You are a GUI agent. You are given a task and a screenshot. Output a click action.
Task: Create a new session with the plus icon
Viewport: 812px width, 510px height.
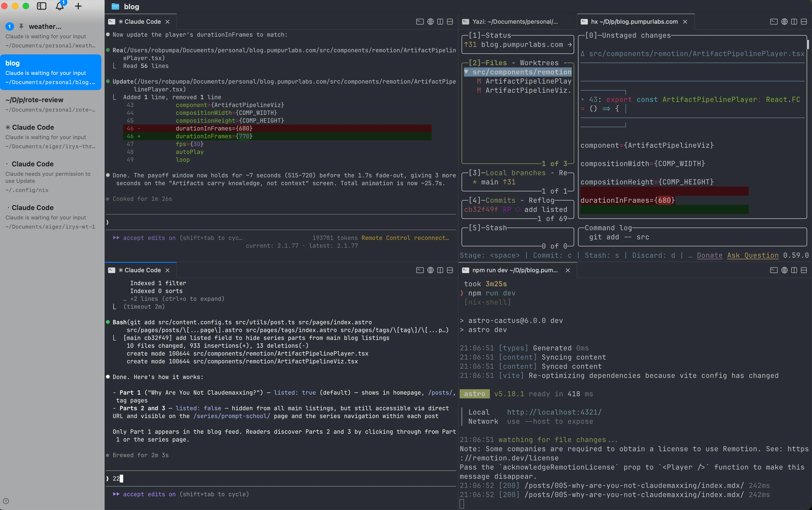coord(78,6)
